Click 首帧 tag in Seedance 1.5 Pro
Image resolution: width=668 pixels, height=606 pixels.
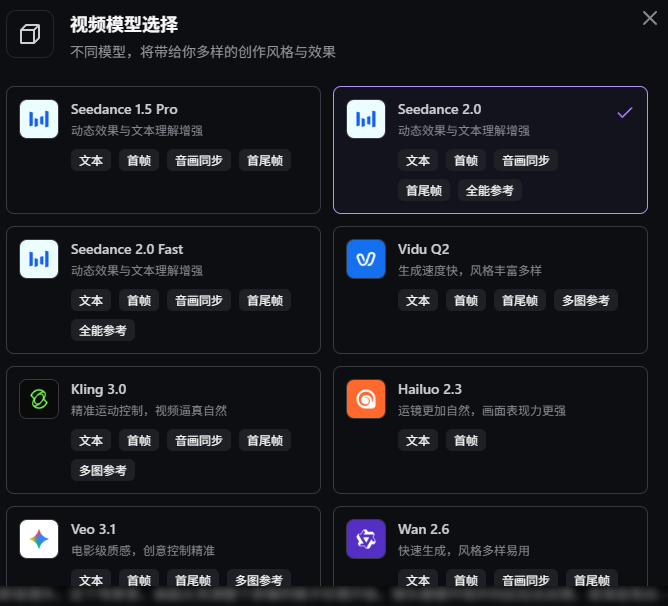139,160
